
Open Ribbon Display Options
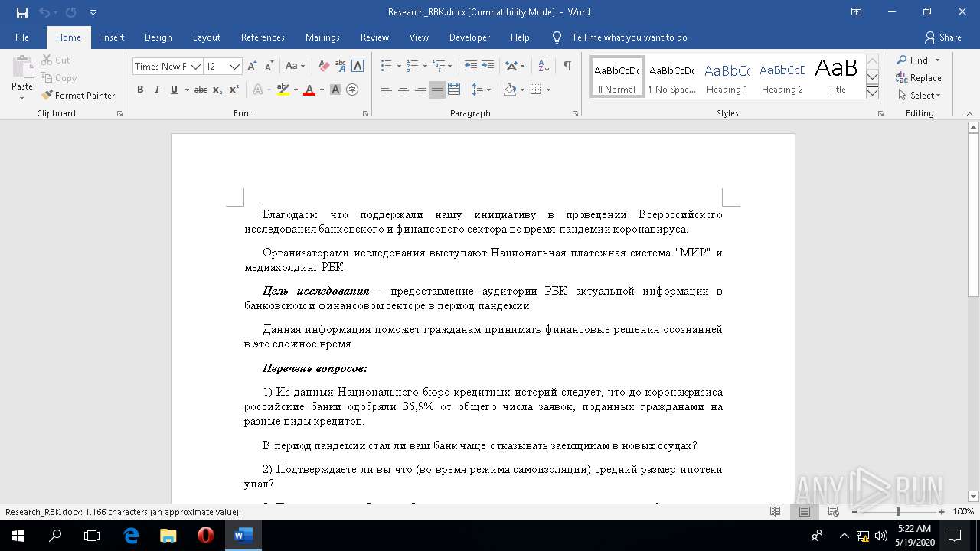pyautogui.click(x=857, y=12)
